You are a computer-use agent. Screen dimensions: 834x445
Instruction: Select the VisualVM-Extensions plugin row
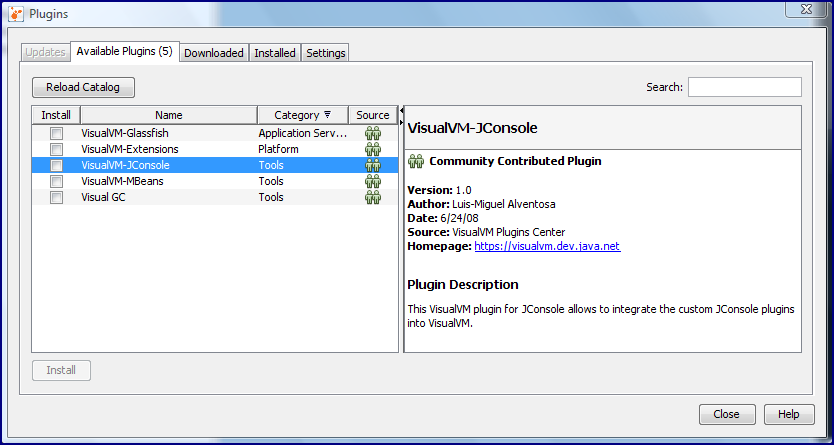coord(215,149)
